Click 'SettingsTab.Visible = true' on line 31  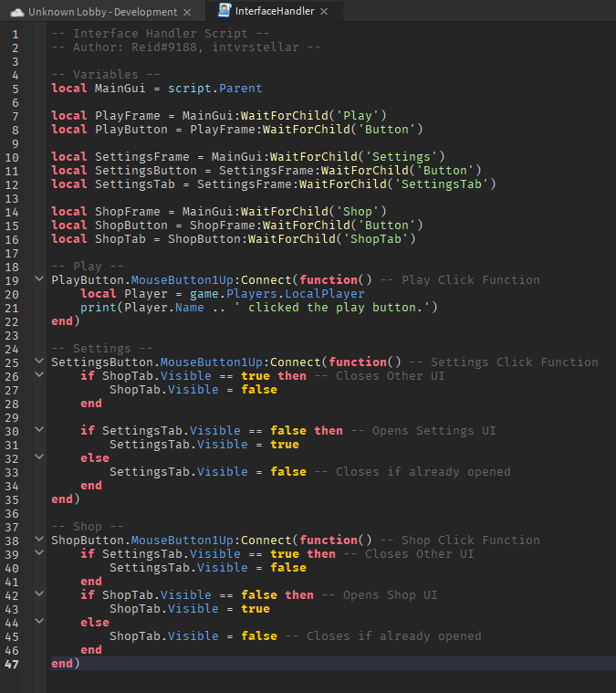(x=204, y=445)
